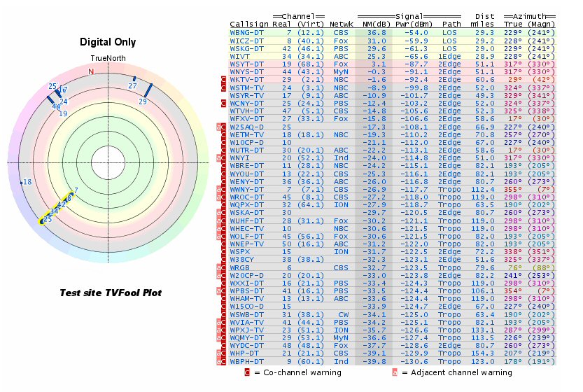This screenshot has width=583, height=392.
Task: Click co-channel warning icon beside WKTV-DT
Action: (222, 80)
